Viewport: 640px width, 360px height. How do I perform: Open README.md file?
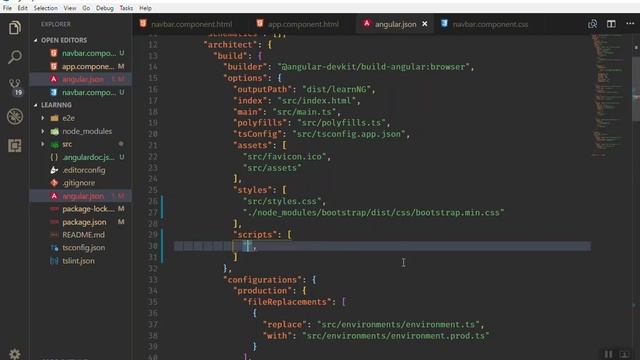tap(81, 235)
